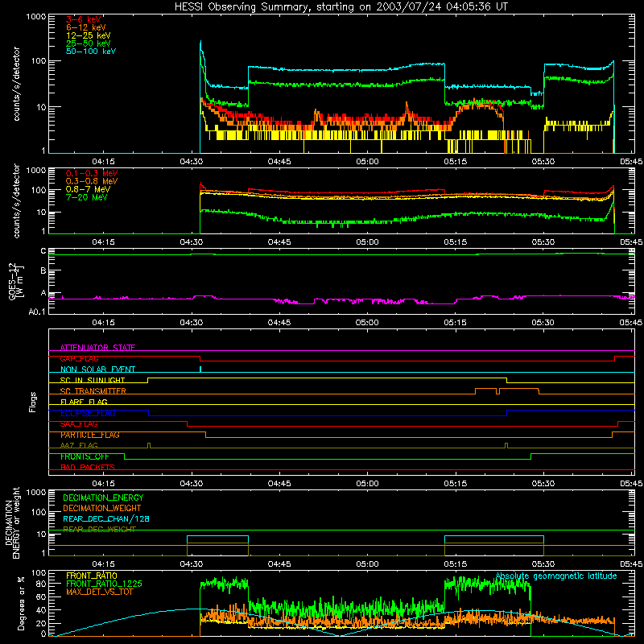Select the "GAP_FLAG" label
The image size is (644, 644).
(79, 358)
